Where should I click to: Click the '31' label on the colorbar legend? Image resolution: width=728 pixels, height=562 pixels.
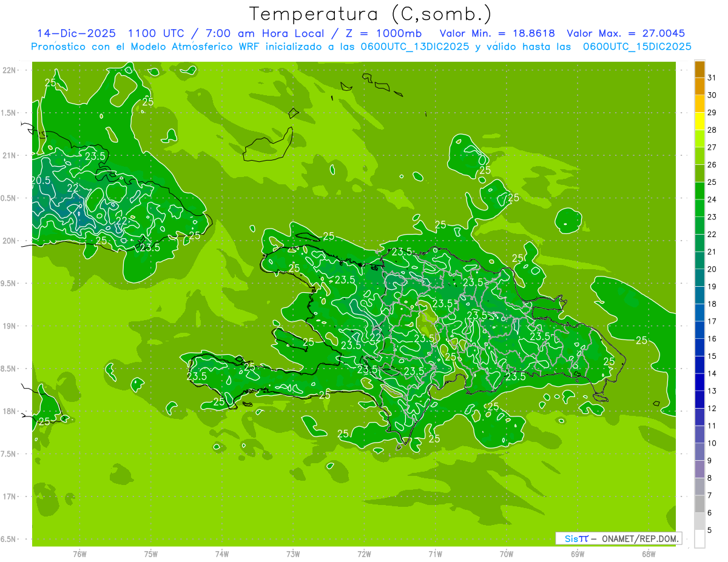pos(712,77)
